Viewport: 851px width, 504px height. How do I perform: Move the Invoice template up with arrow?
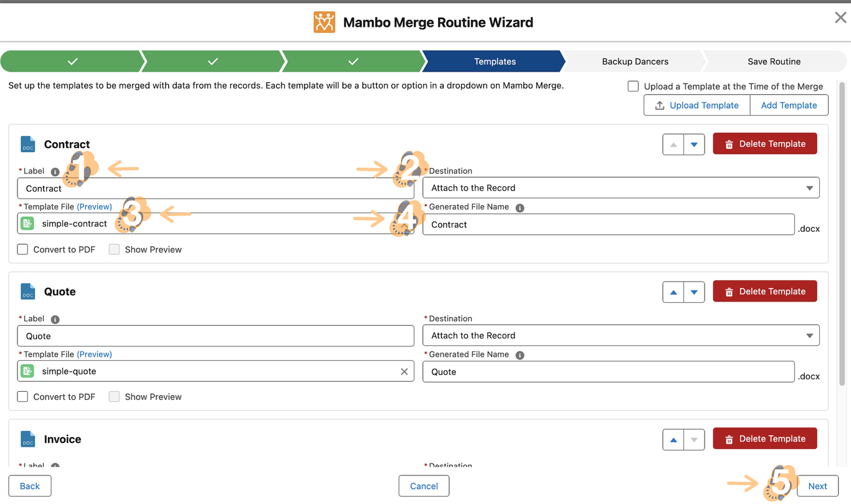pyautogui.click(x=673, y=440)
